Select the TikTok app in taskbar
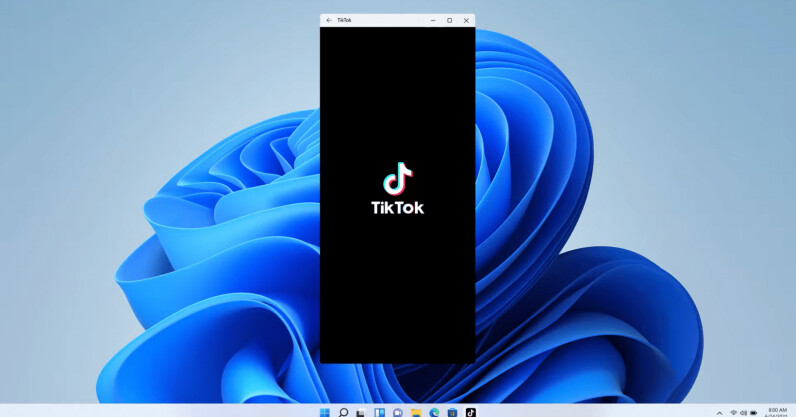 470,412
